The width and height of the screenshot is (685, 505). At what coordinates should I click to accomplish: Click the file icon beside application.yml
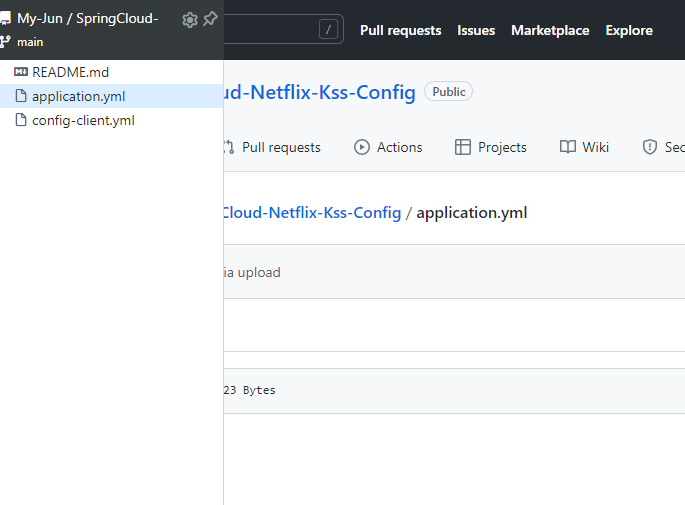[21, 96]
